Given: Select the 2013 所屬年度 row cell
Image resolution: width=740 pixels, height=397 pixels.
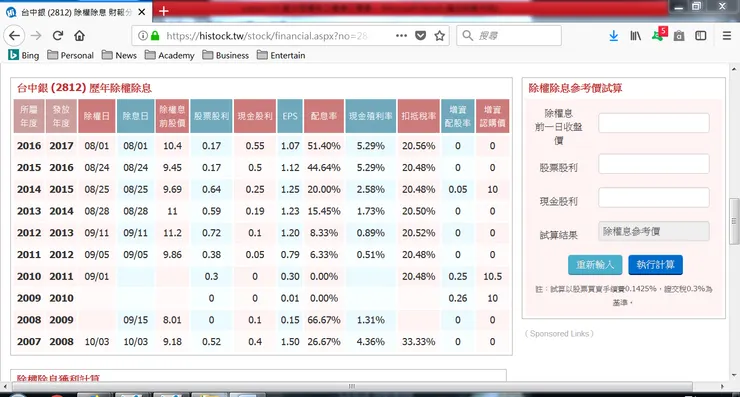Looking at the screenshot, I should pos(29,211).
